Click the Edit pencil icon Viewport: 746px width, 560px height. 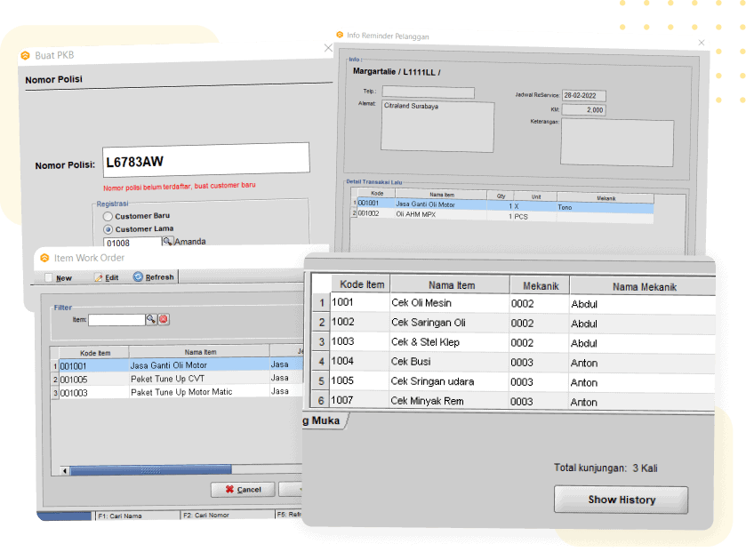(x=99, y=277)
